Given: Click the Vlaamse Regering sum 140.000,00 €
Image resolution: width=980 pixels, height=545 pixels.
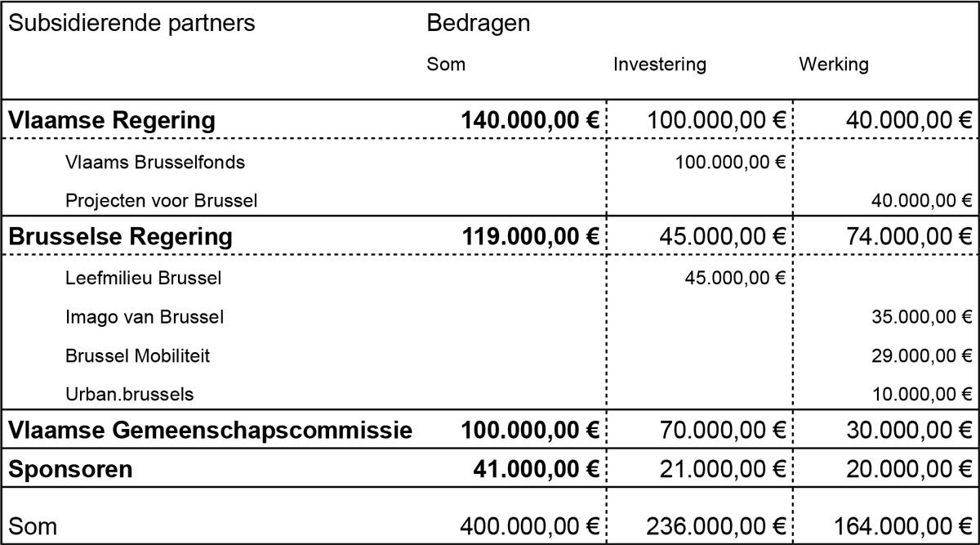Looking at the screenshot, I should click(530, 120).
